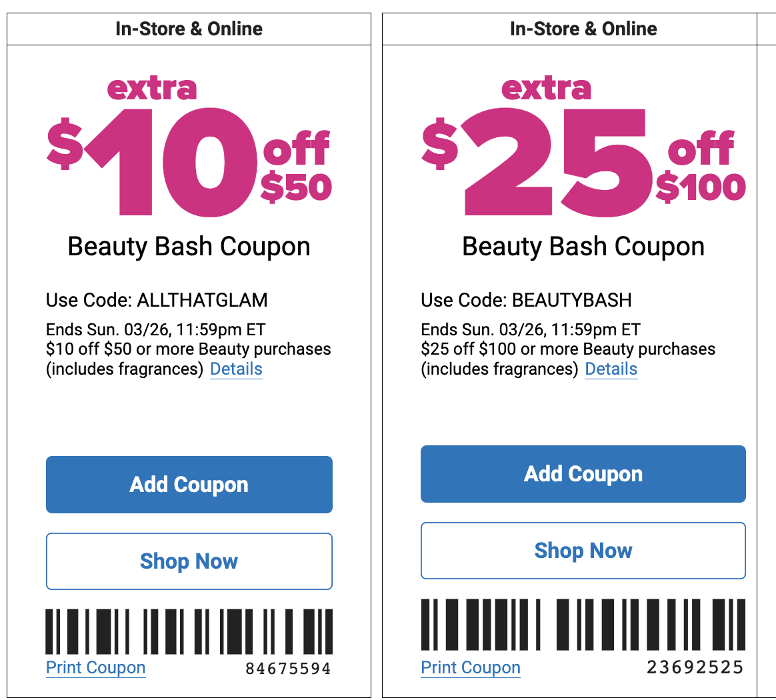This screenshot has width=776, height=700.
Task: Click the barcode number 84675594
Action: pos(287,669)
